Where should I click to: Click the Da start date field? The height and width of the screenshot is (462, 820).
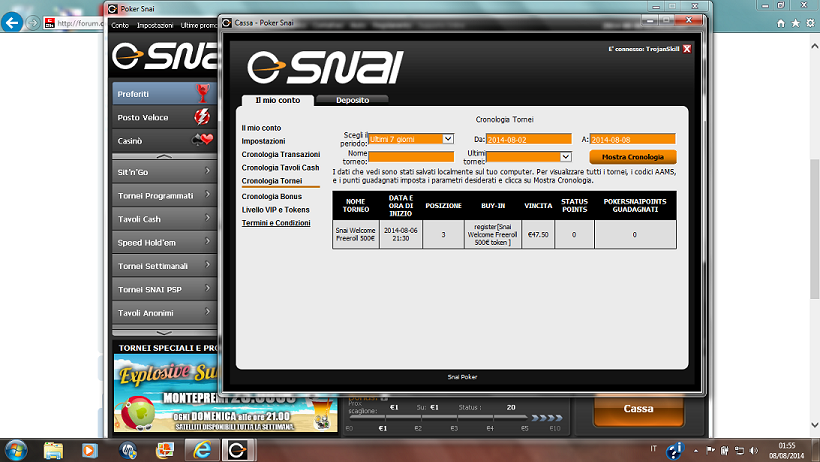(x=529, y=139)
